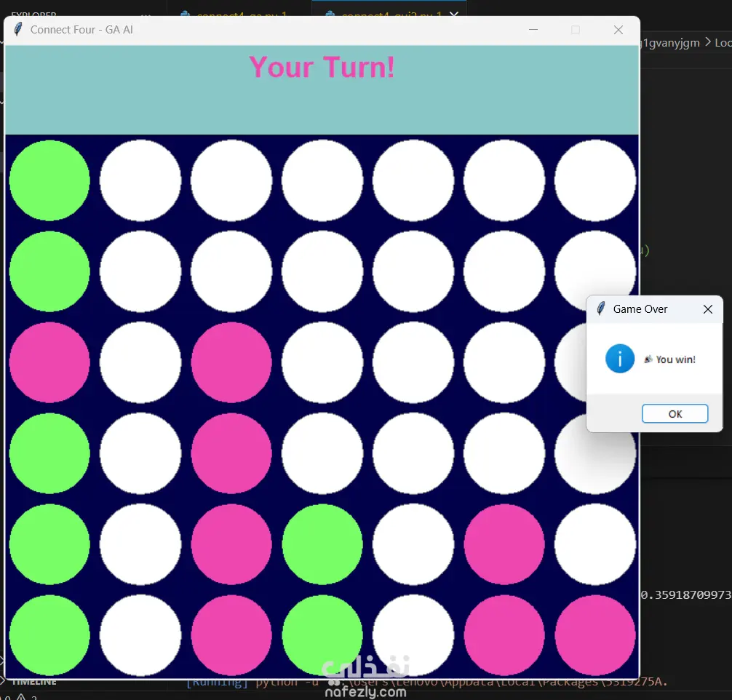The height and width of the screenshot is (700, 732).
Task: Close the Connect Four - GA AI window
Action: pyautogui.click(x=618, y=29)
